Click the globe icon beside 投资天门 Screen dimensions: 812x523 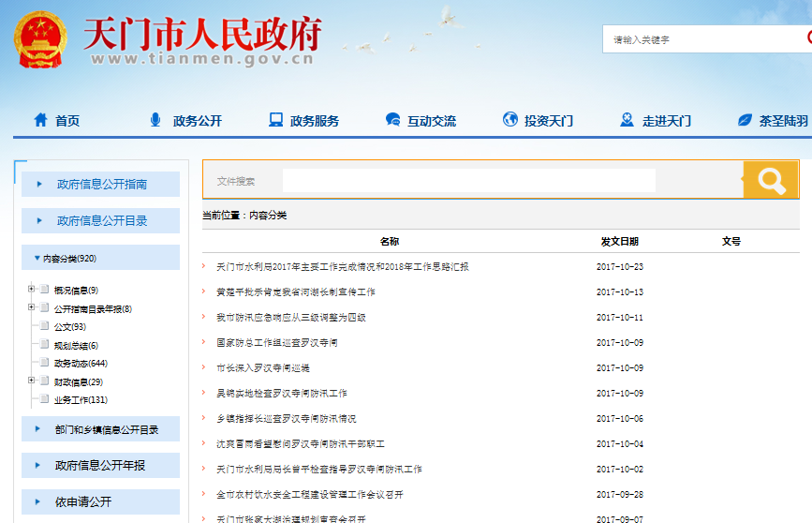(x=510, y=120)
